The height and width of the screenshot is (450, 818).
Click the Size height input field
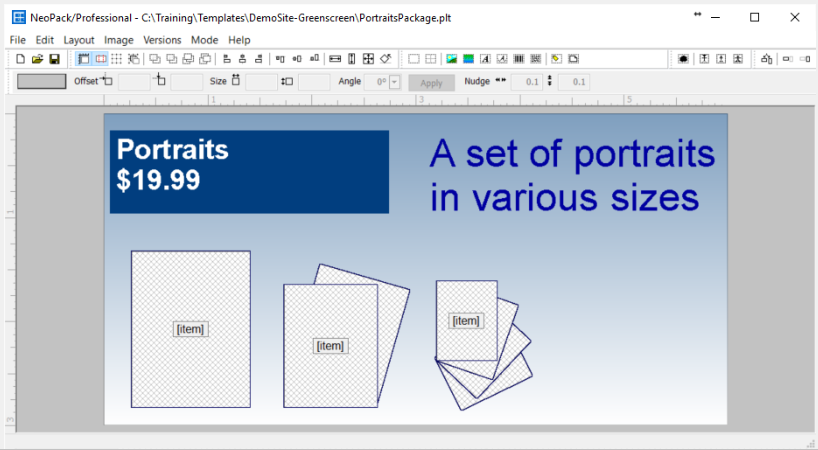coord(314,82)
